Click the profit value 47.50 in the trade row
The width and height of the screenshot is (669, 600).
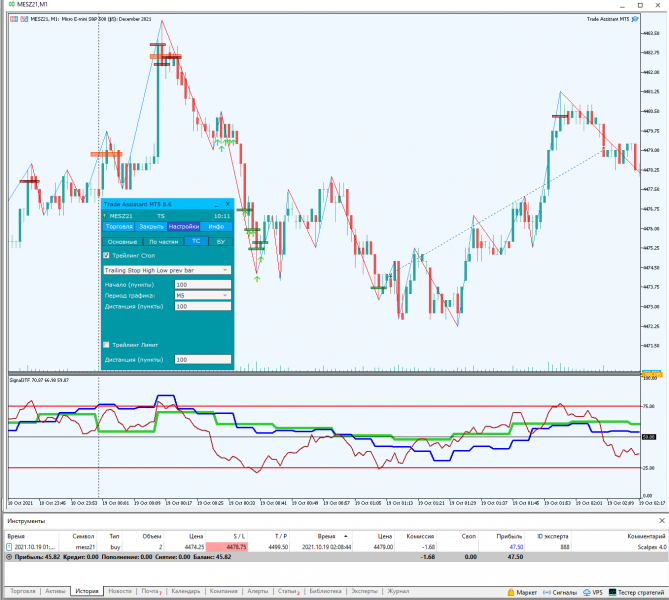516,547
